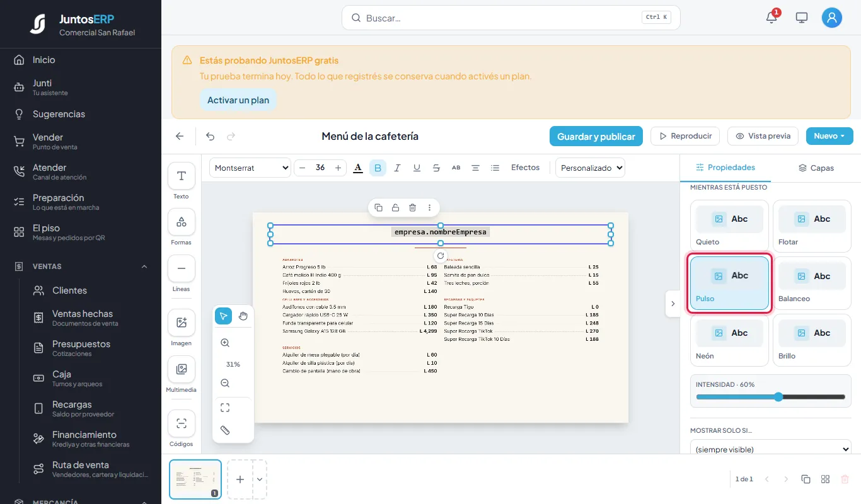Click the Reproducir button
Viewport: 861px width, 504px height.
[686, 136]
